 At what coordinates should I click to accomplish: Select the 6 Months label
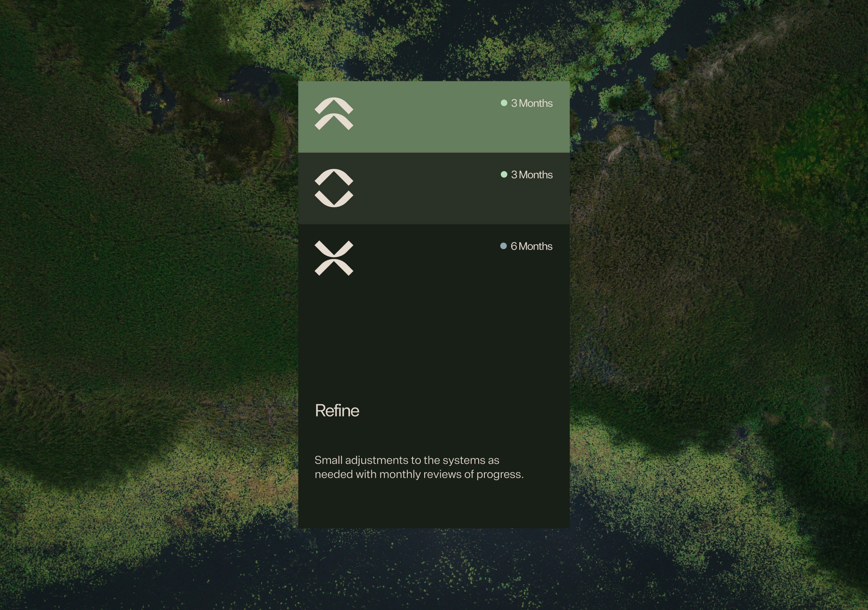(531, 246)
